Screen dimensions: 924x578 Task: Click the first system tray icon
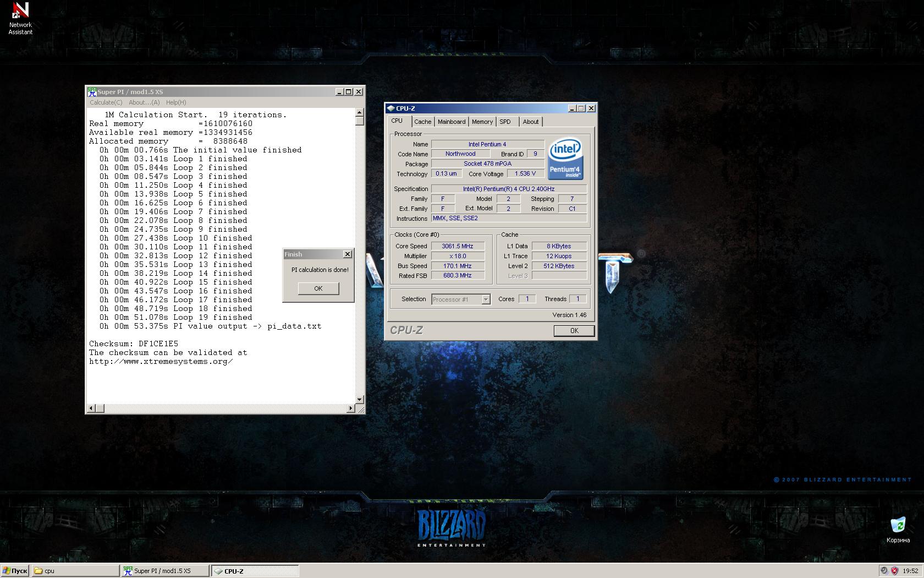point(884,571)
